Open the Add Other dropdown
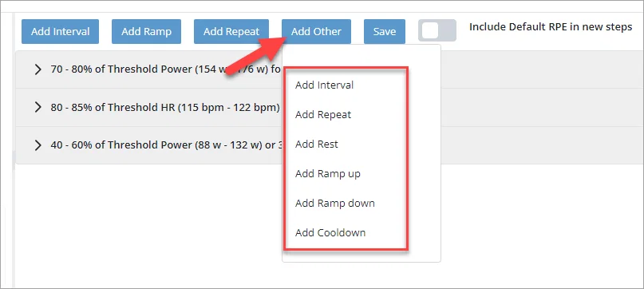This screenshot has height=289, width=644. coord(316,32)
